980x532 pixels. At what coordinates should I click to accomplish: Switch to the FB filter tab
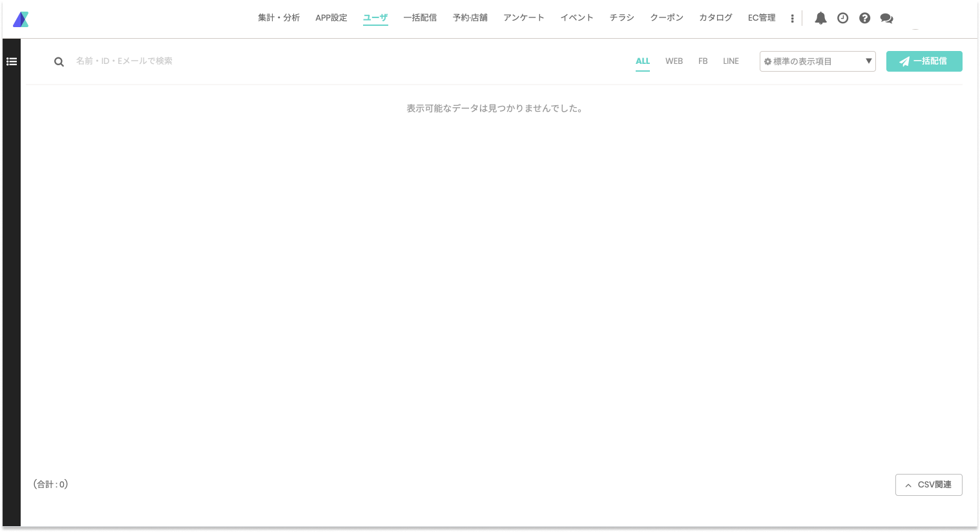703,61
